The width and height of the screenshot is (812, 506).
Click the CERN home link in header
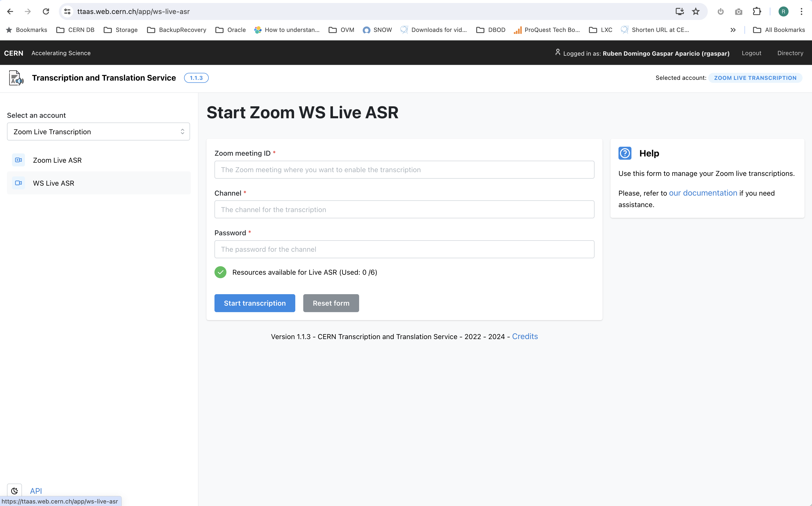pyautogui.click(x=14, y=53)
